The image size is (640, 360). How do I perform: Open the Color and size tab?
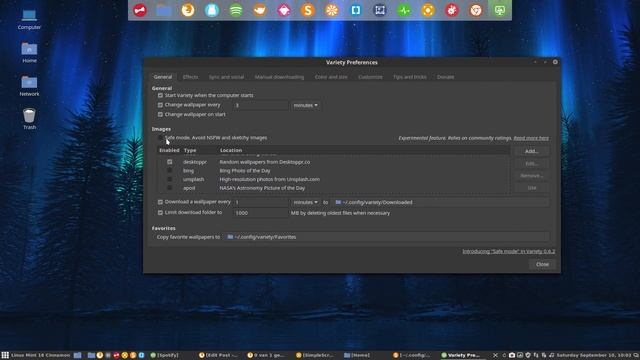pos(331,77)
